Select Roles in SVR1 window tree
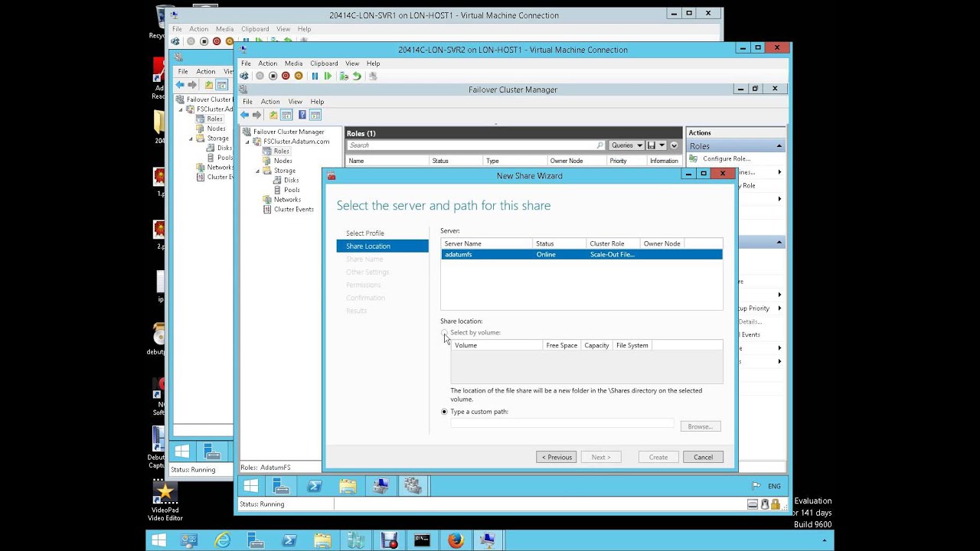The width and height of the screenshot is (980, 551). [215, 119]
